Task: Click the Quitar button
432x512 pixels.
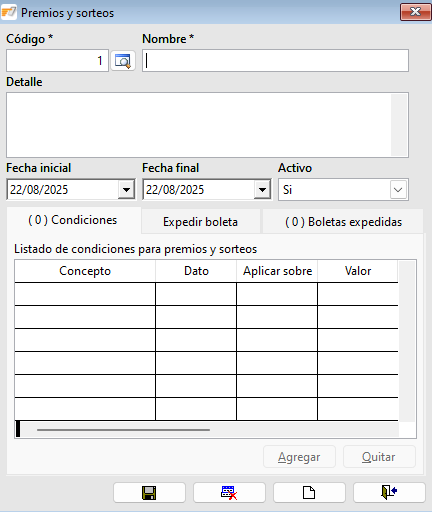Action: (x=379, y=457)
